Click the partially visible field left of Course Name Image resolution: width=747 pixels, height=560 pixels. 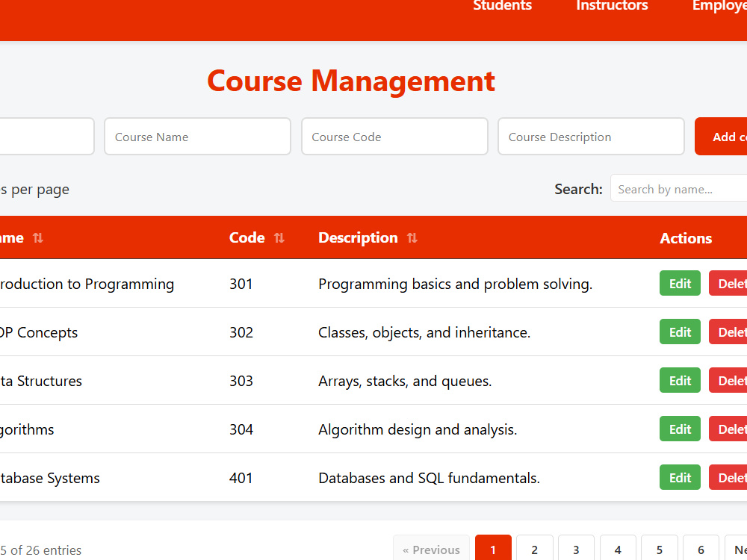coord(46,137)
